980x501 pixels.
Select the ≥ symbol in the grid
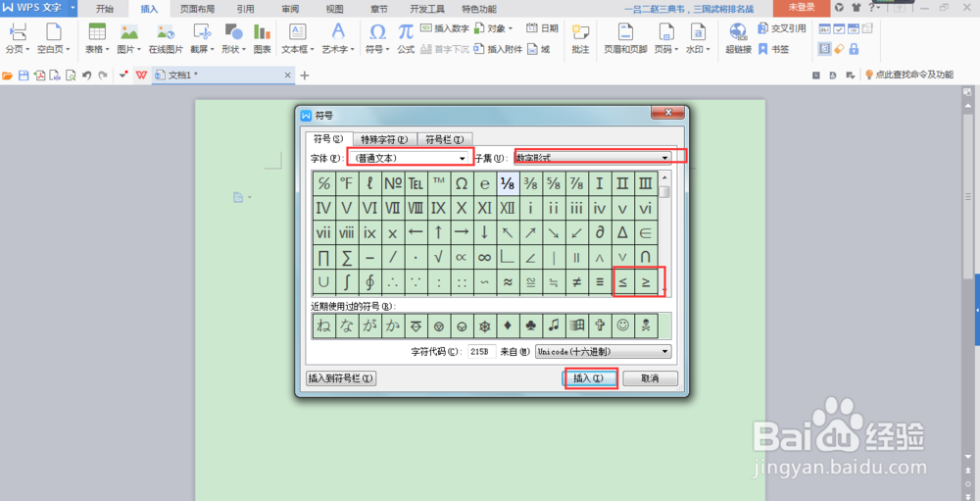pyautogui.click(x=646, y=282)
